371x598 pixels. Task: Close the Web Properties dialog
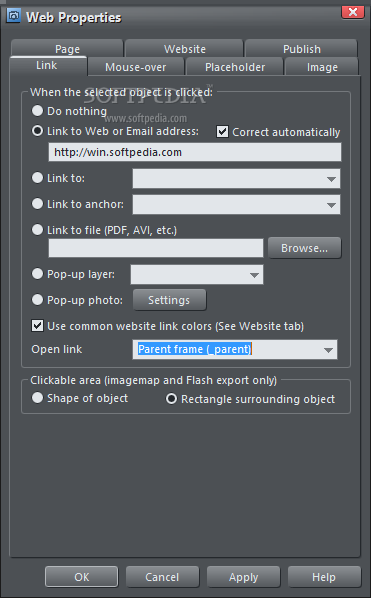click(353, 12)
